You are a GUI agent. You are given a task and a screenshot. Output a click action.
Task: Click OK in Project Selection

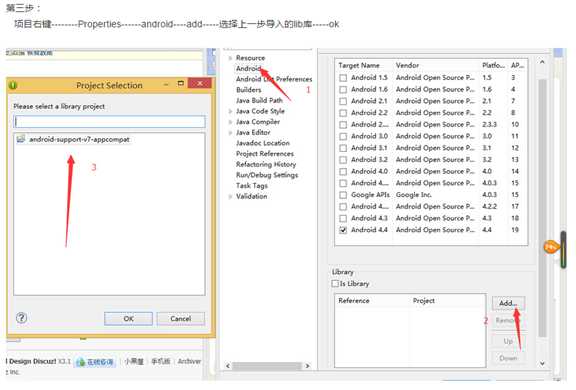point(128,319)
